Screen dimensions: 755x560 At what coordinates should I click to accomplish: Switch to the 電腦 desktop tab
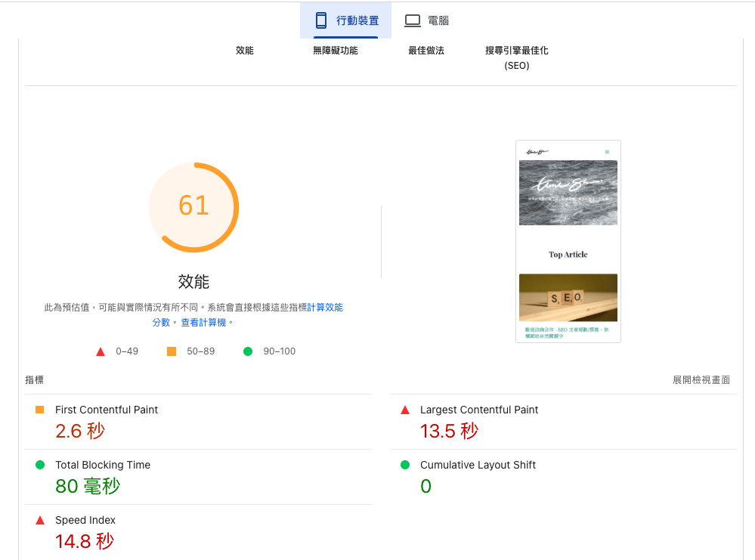click(426, 20)
